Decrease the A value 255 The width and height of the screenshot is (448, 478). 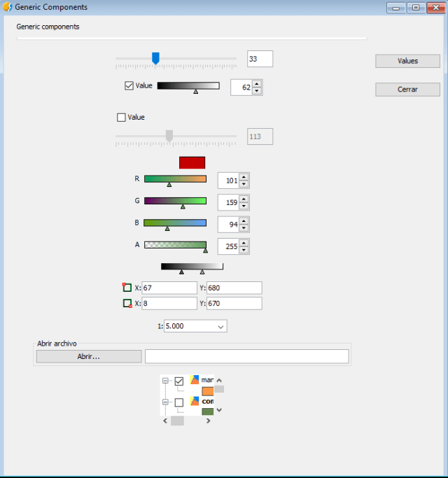[x=244, y=250]
